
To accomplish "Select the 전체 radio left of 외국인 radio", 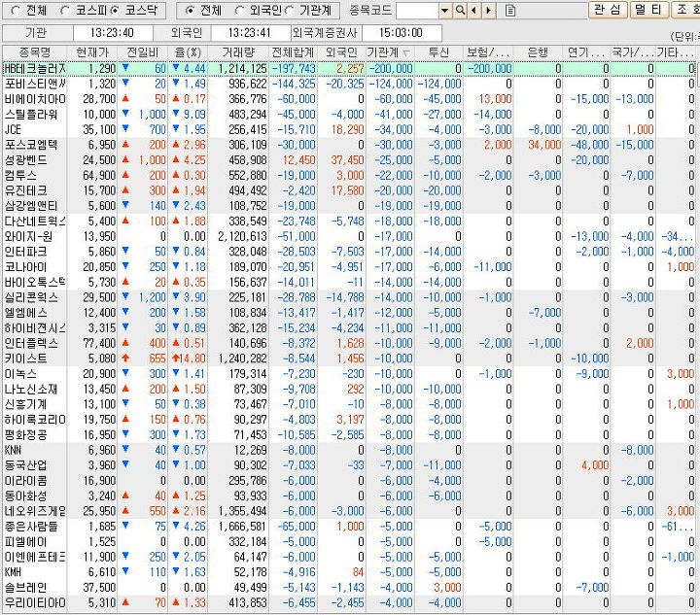I will click(x=190, y=11).
